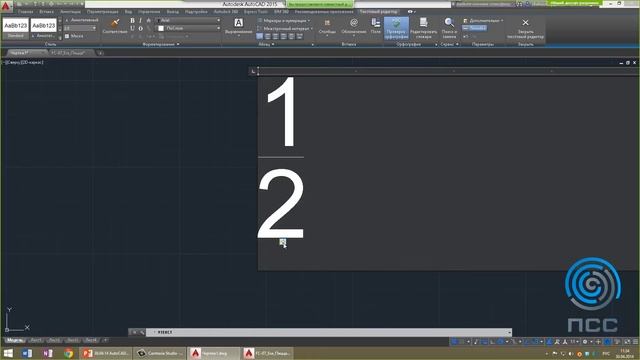Toggle Italic text formatting
Viewport: 640px width, 360px height.
140,20
